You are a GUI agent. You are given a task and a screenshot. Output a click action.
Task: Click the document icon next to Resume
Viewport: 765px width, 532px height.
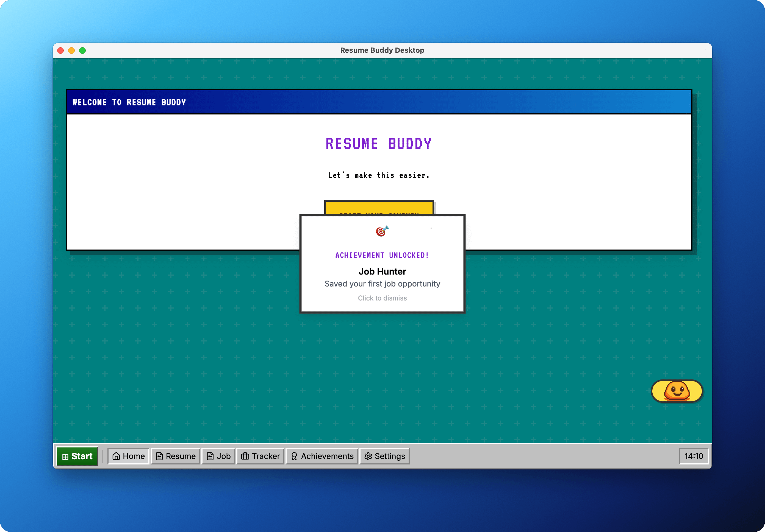[x=159, y=456]
